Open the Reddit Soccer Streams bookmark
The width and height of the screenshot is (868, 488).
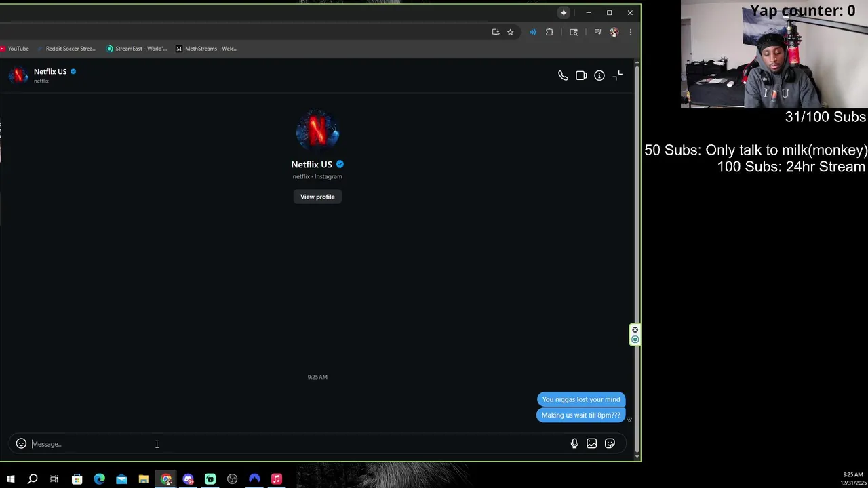[66, 49]
